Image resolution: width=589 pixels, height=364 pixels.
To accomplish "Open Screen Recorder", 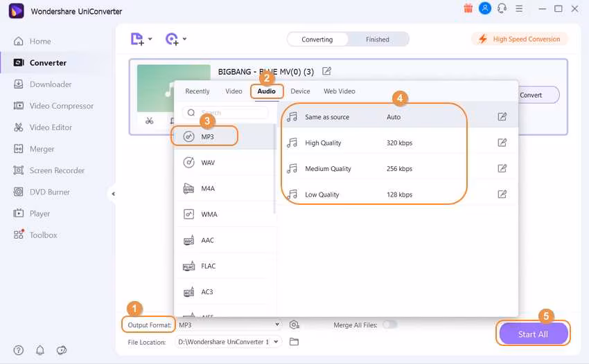I will point(49,170).
